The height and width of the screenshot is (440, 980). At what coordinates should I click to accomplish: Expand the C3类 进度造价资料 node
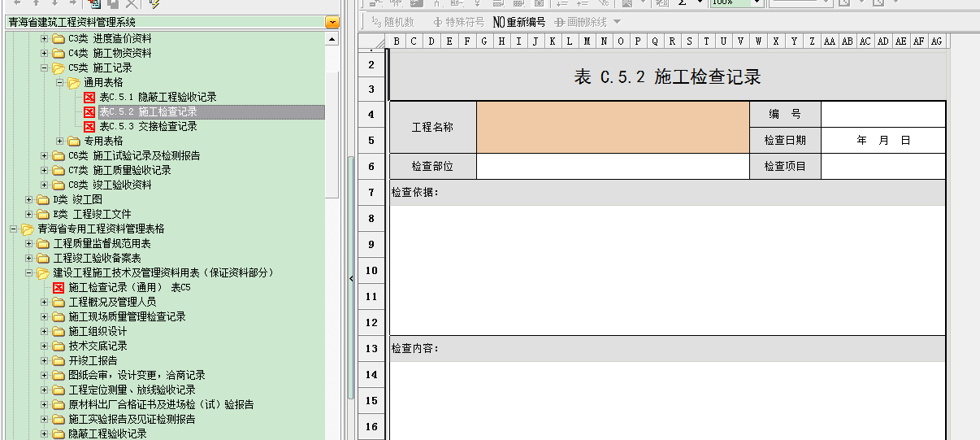[45, 38]
